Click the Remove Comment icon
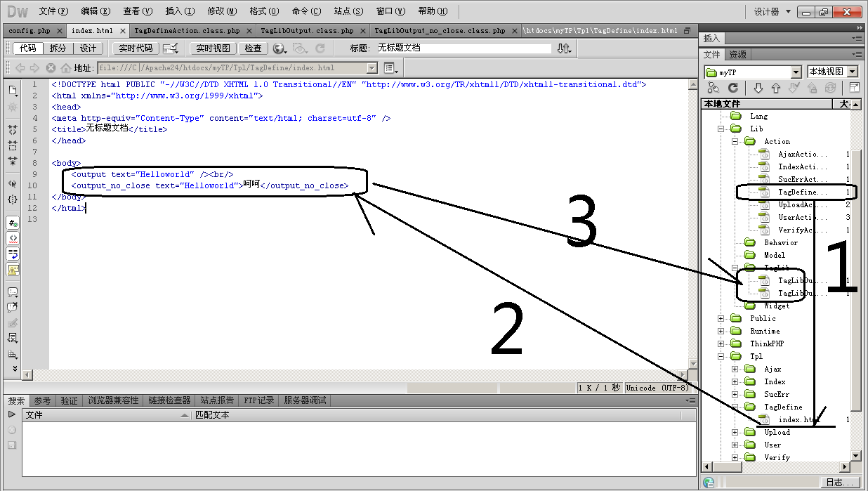Image resolution: width=868 pixels, height=491 pixels. point(13,307)
